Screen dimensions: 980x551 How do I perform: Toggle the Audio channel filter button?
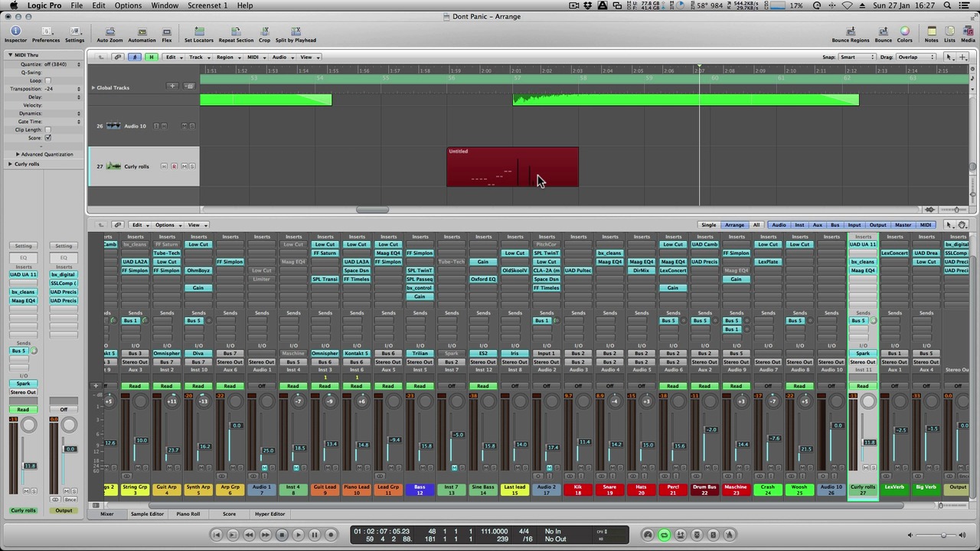[x=779, y=225]
